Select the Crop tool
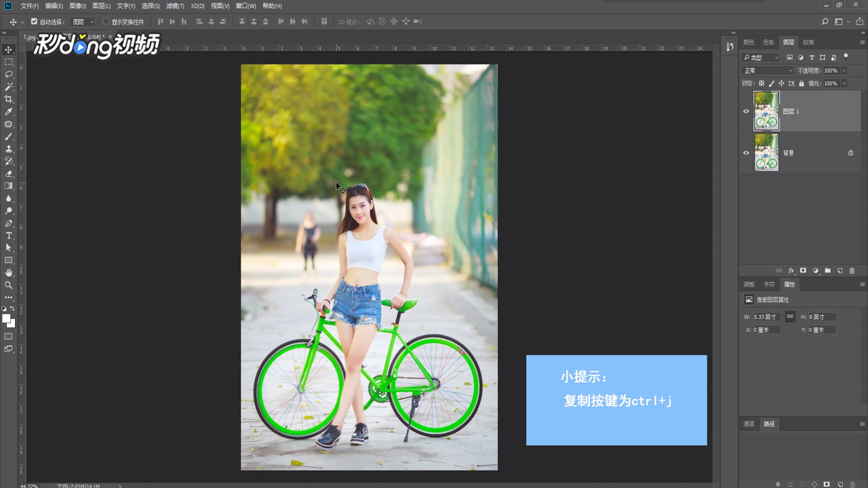The height and width of the screenshot is (488, 868). [x=9, y=99]
